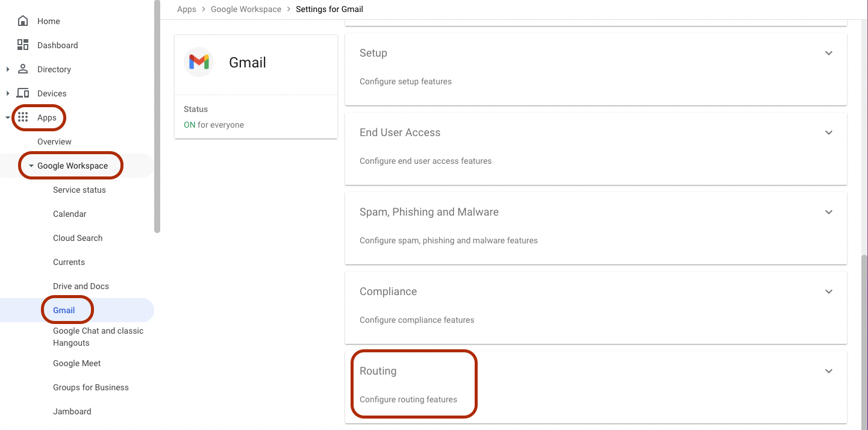Expand the End User Access settings
Viewport: 868px width, 430px height.
click(828, 132)
